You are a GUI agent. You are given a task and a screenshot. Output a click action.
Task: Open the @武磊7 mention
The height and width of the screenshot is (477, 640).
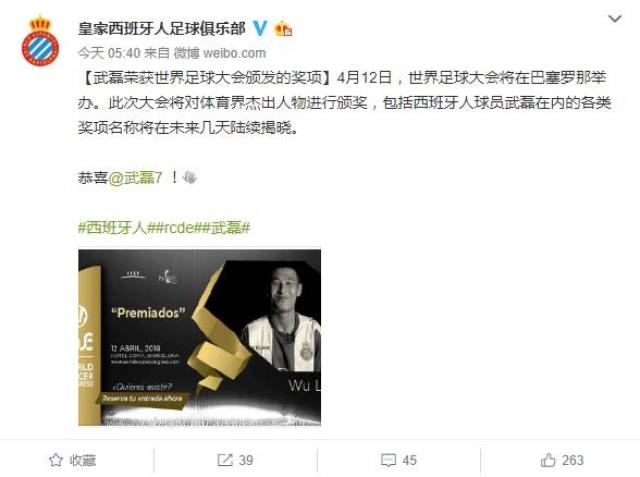click(x=136, y=177)
